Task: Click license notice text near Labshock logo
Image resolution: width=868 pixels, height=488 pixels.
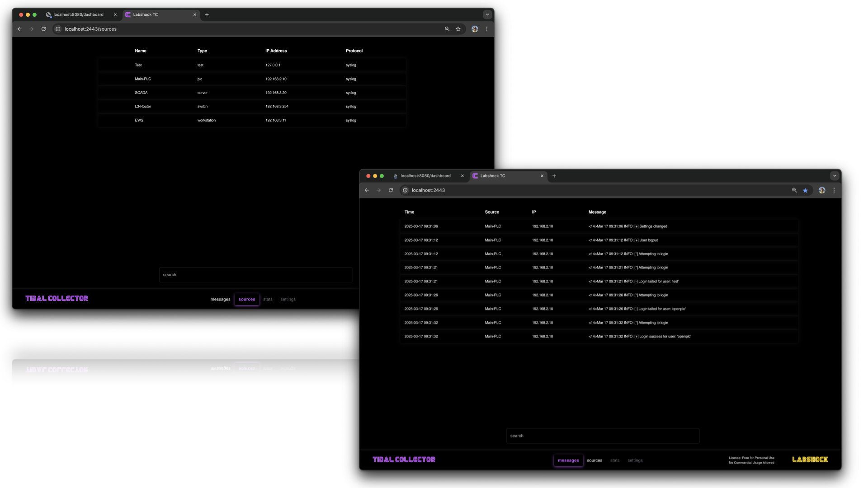Action: (x=751, y=460)
